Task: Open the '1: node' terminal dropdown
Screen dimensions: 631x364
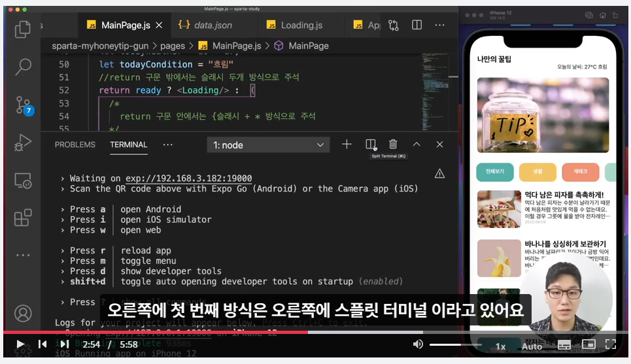Action: click(268, 145)
